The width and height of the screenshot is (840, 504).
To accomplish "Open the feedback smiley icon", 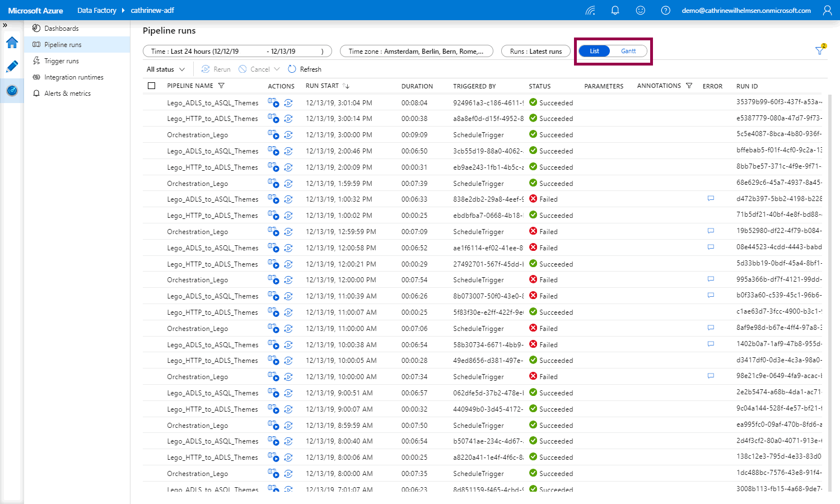I will pyautogui.click(x=641, y=11).
